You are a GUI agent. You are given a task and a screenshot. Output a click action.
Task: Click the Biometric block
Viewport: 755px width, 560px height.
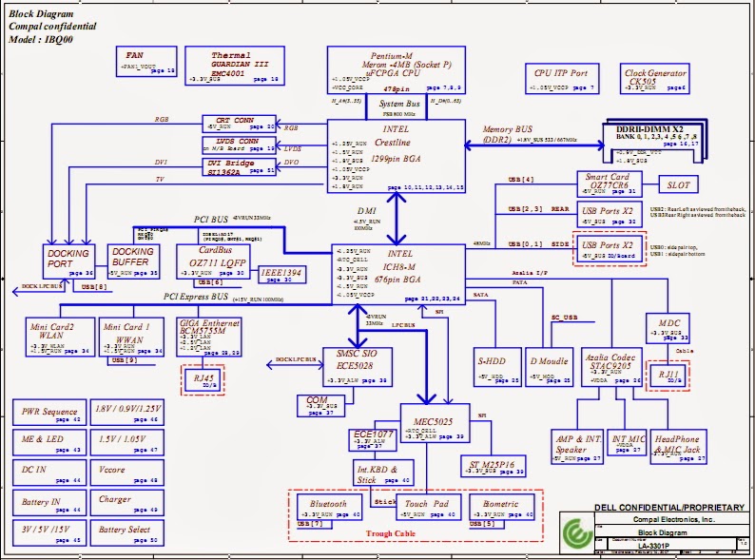502,508
